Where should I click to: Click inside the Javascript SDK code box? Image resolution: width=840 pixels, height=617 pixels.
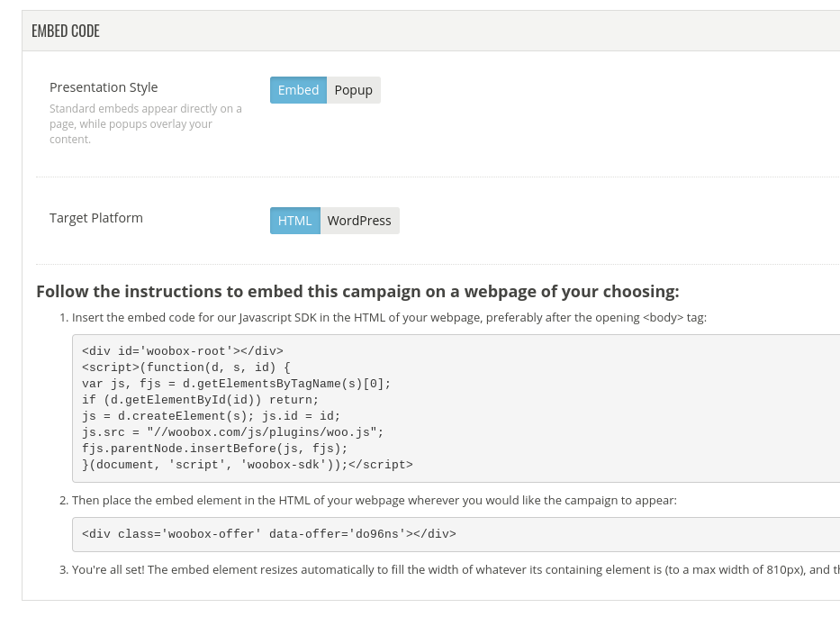456,408
